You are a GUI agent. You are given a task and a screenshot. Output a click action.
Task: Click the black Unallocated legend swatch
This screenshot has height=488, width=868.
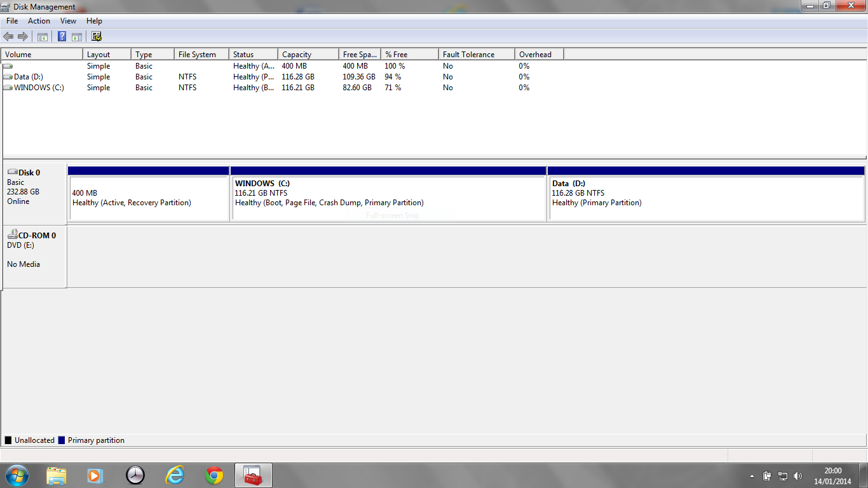tap(8, 440)
